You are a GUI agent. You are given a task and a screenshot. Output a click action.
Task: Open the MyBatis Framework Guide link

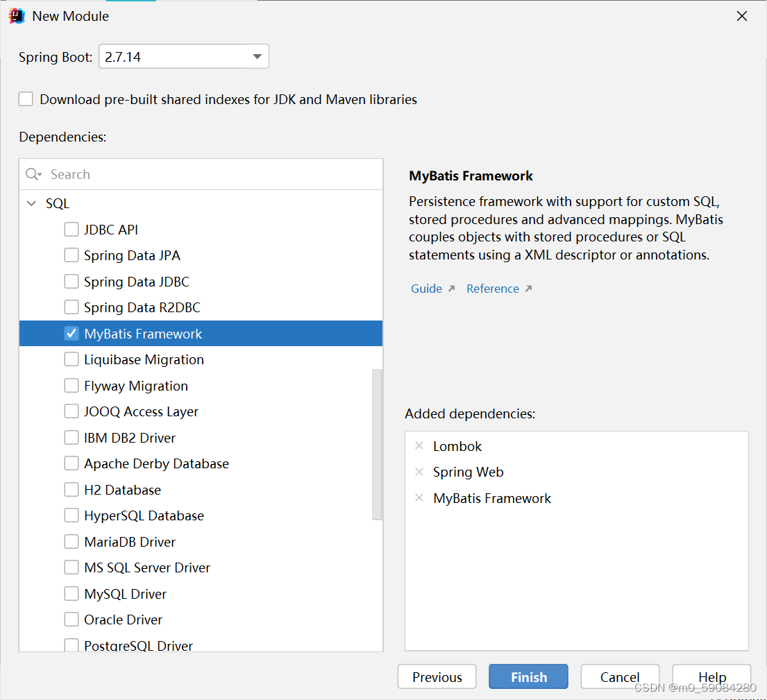click(426, 288)
